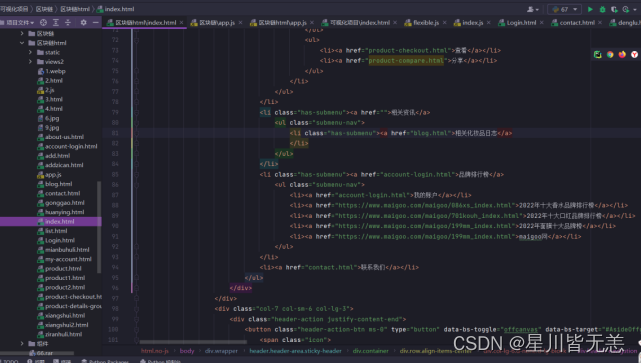Screen dimensions: 641x363
Task: Click the expand-all icon in project panel
Action: point(56,22)
